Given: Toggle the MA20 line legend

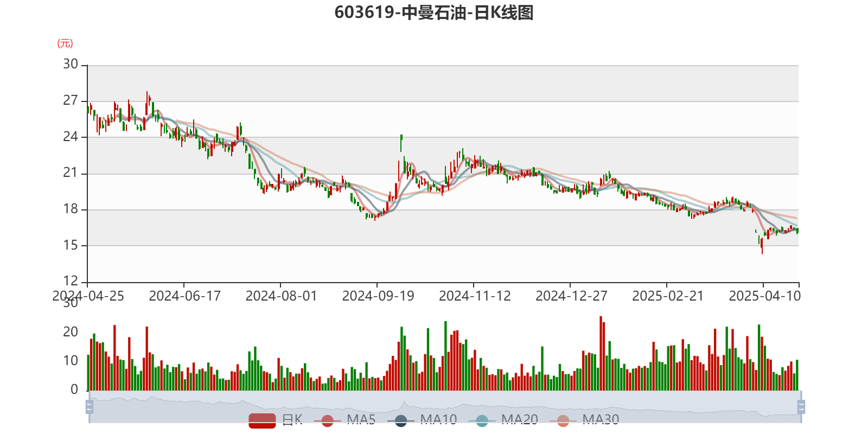Looking at the screenshot, I should (503, 420).
